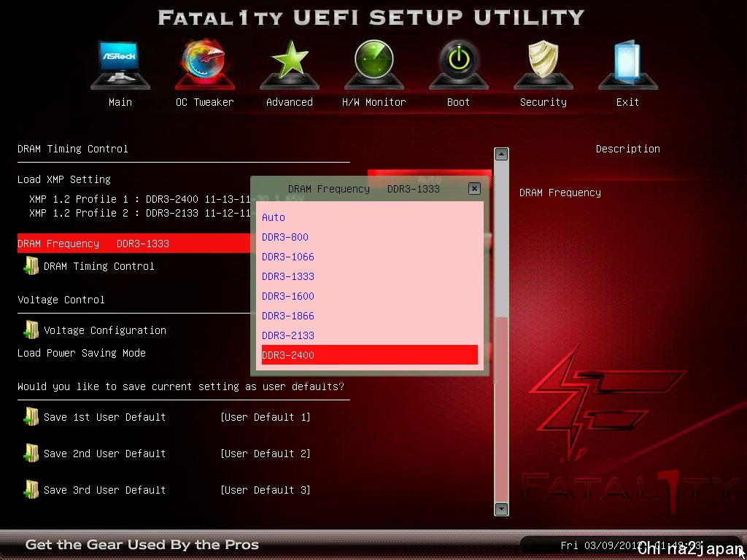Switch to the OC Tweaker tab label
Image resolution: width=747 pixels, height=560 pixels.
[205, 102]
